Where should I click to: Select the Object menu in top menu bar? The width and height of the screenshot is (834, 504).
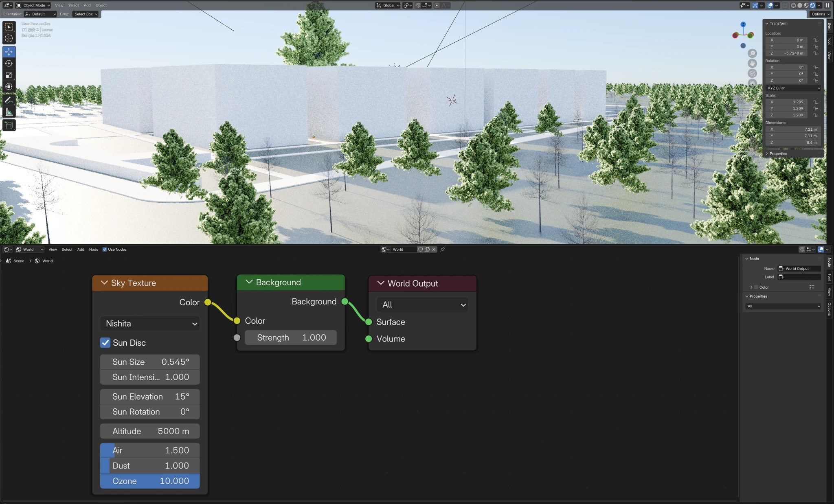coord(101,5)
